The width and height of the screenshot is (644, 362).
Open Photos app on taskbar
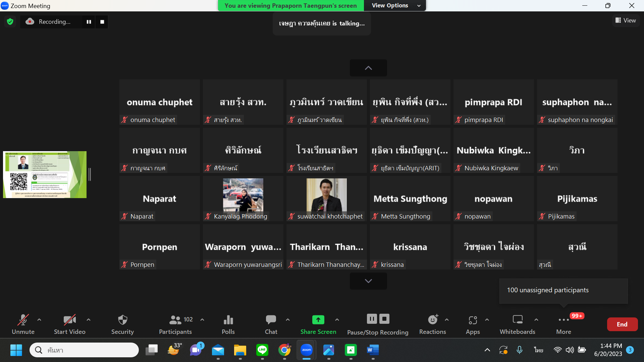coord(329,350)
